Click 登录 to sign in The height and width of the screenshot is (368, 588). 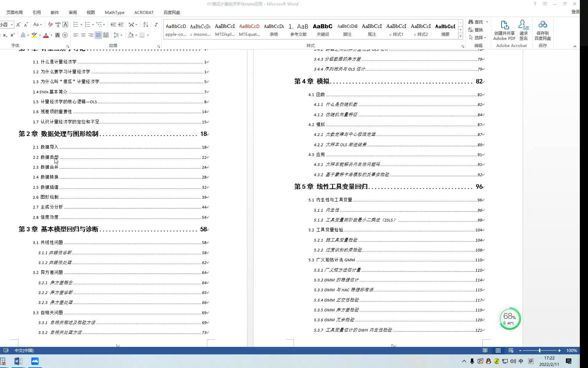click(576, 12)
